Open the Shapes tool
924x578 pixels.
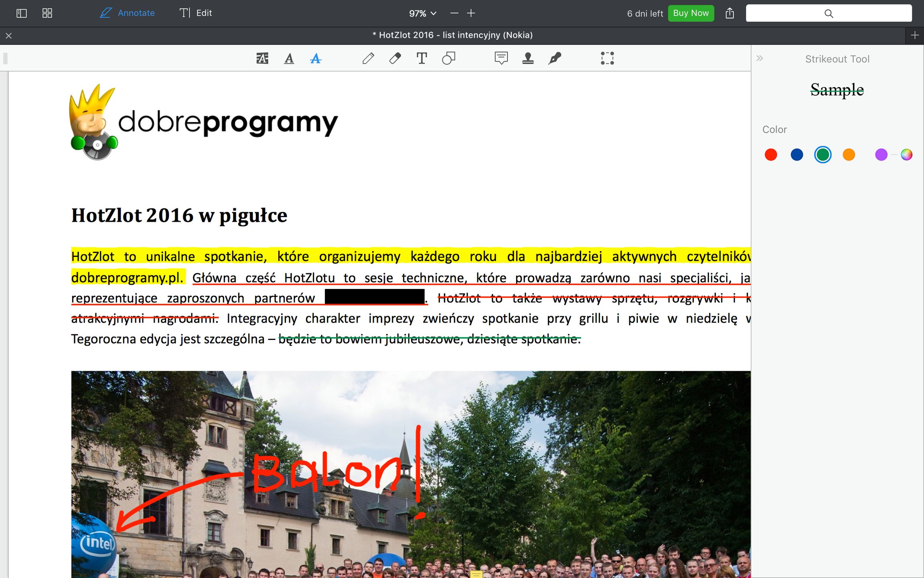(448, 59)
